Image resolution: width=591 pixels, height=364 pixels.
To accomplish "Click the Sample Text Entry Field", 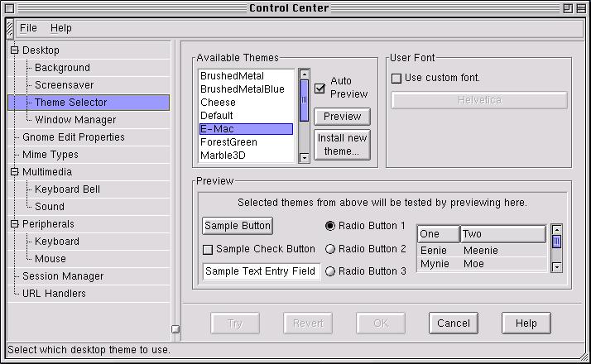I will click(x=262, y=271).
